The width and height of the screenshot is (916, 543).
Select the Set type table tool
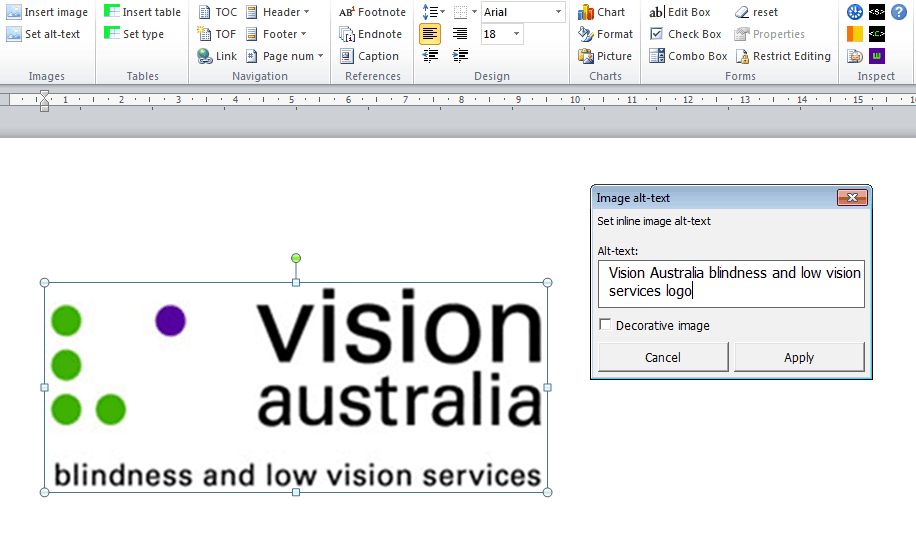point(134,34)
